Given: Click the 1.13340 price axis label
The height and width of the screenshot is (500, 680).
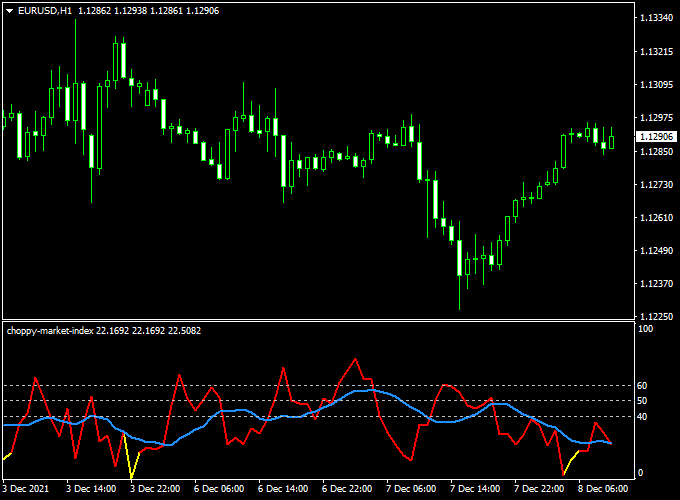Looking at the screenshot, I should pos(657,18).
